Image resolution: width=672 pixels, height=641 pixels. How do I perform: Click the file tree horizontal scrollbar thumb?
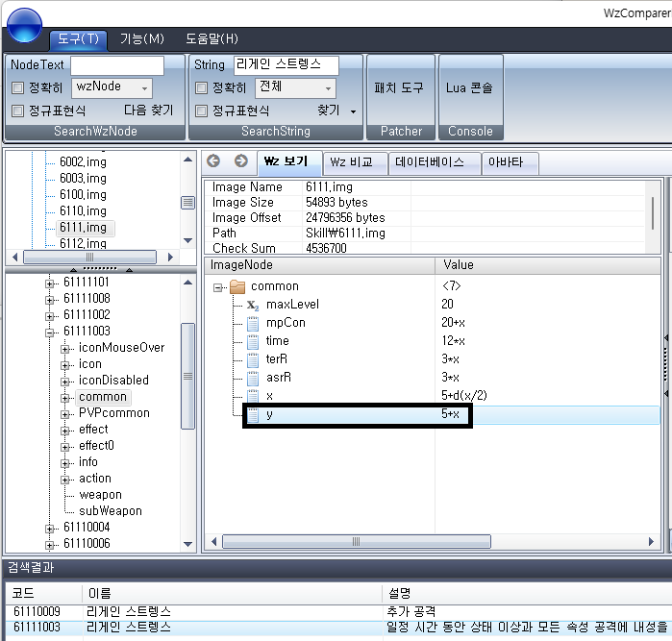pos(89,258)
